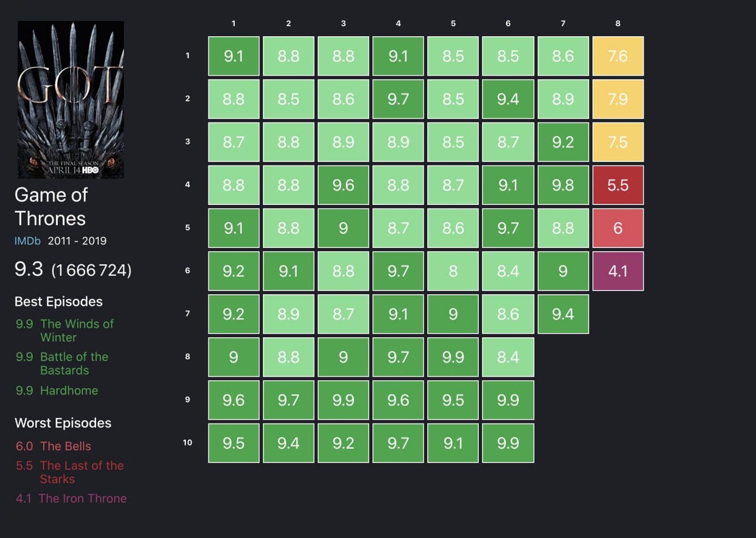Select column header for episode 8
The height and width of the screenshot is (538, 756).
[618, 24]
